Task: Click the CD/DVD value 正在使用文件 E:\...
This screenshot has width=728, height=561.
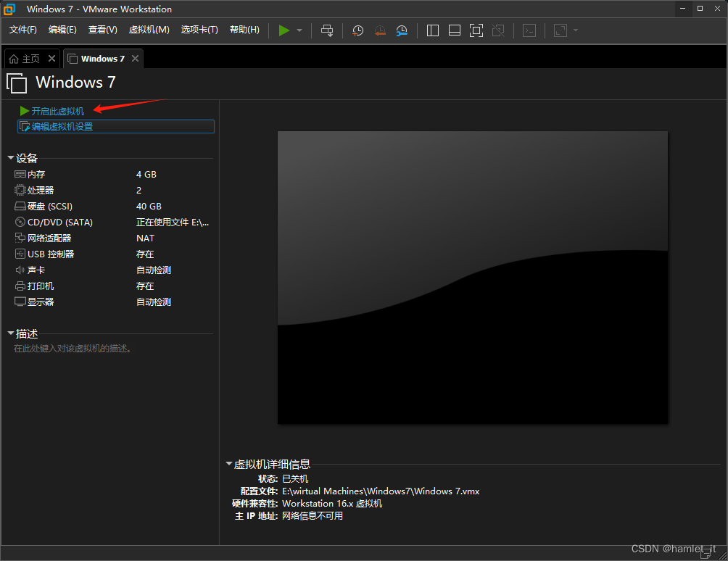Action: point(173,223)
